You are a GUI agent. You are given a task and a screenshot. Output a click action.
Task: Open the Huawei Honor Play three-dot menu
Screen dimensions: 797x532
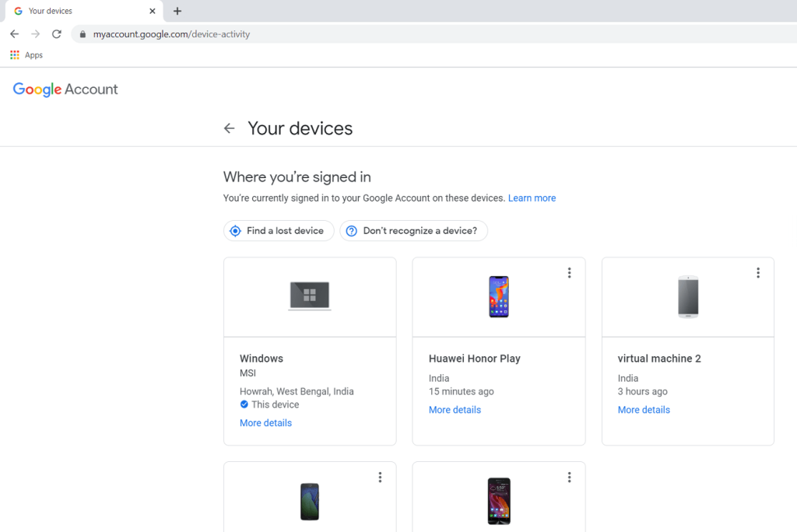click(569, 273)
